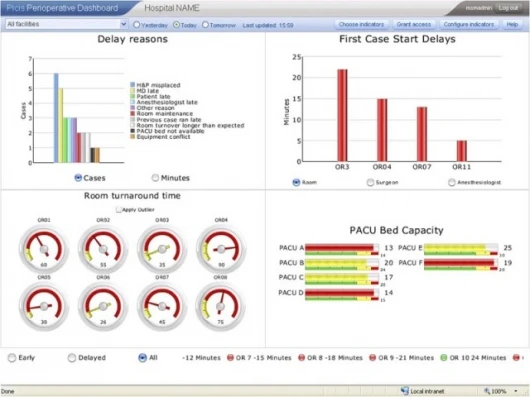This screenshot has width=530, height=397.
Task: Click the OR06 turnaround gauge
Action: click(x=103, y=306)
